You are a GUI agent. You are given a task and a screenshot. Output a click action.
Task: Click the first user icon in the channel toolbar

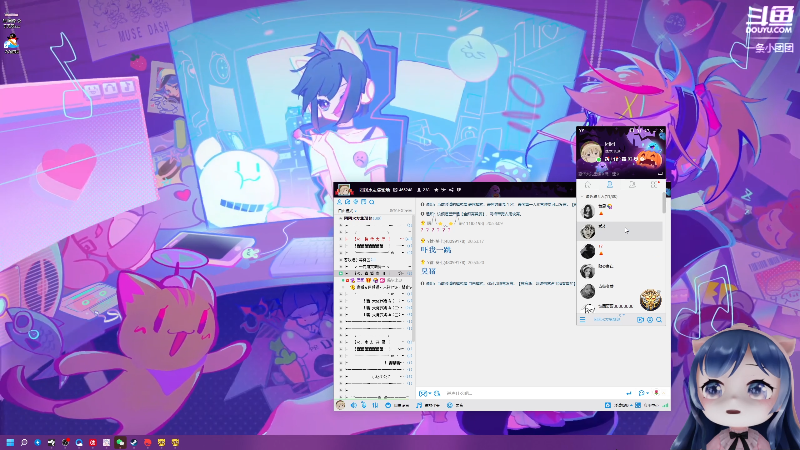point(340,202)
